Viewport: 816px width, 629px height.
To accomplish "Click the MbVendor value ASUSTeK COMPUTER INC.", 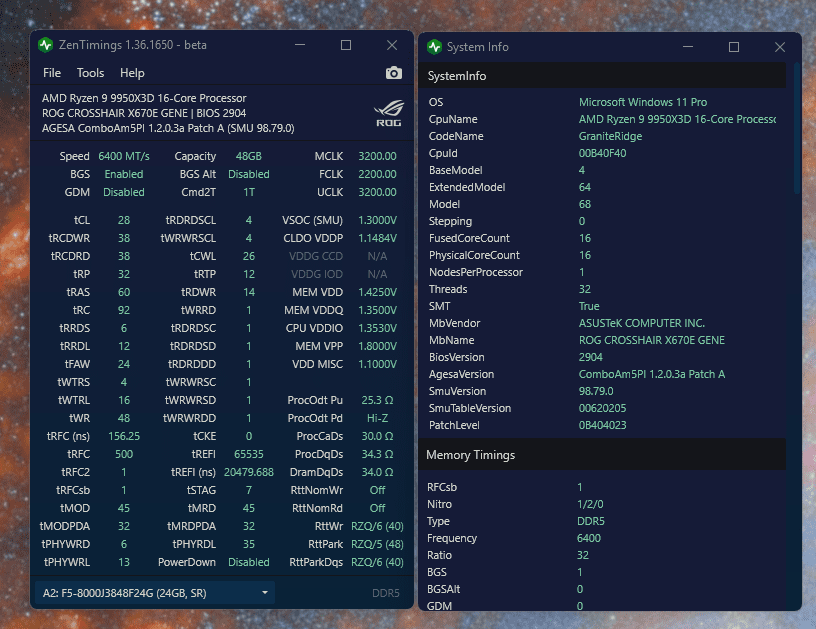I will pos(642,323).
